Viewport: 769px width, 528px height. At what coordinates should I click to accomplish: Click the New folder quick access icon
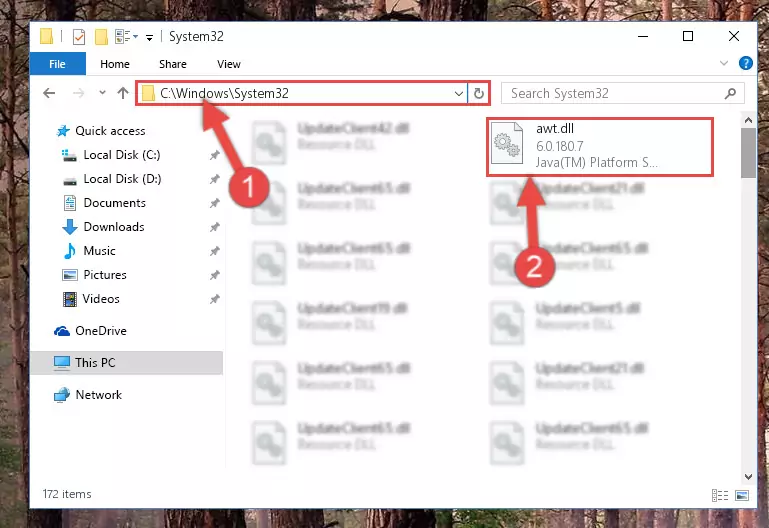tap(101, 36)
